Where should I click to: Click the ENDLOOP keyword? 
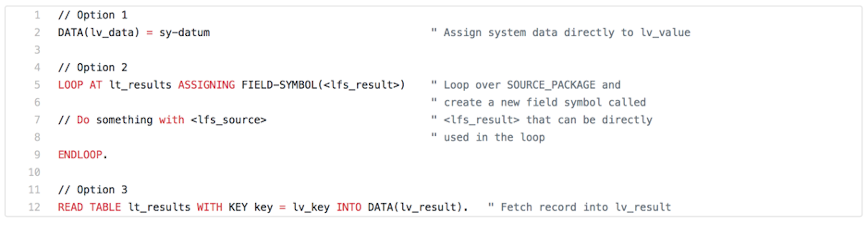coord(80,155)
